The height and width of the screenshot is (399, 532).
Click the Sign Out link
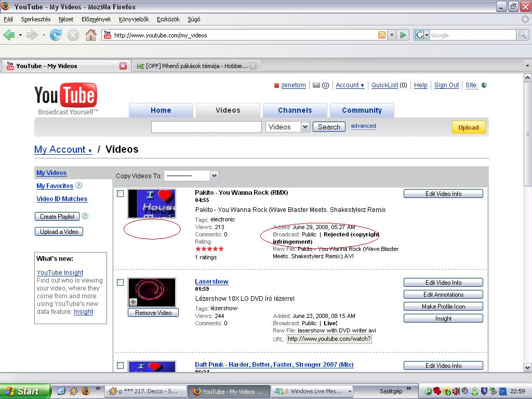tap(446, 85)
